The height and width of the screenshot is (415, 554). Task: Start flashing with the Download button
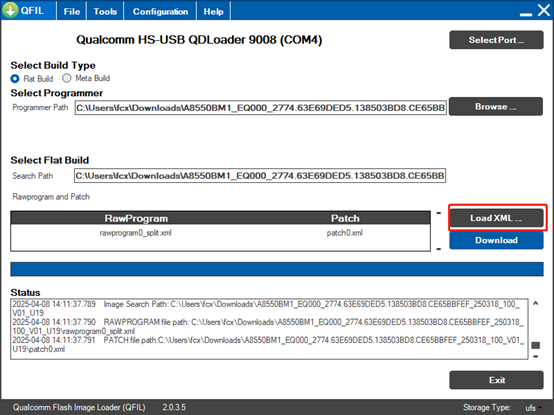pyautogui.click(x=496, y=240)
